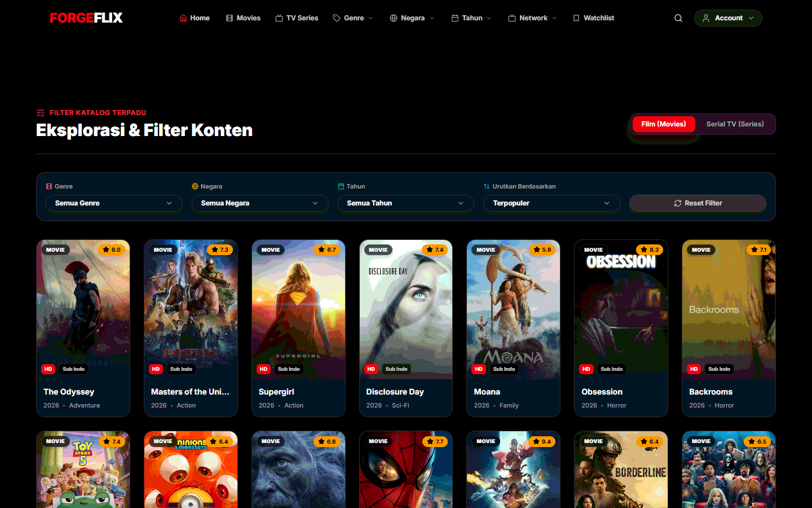Open the Obsession movie poster

pyautogui.click(x=621, y=309)
